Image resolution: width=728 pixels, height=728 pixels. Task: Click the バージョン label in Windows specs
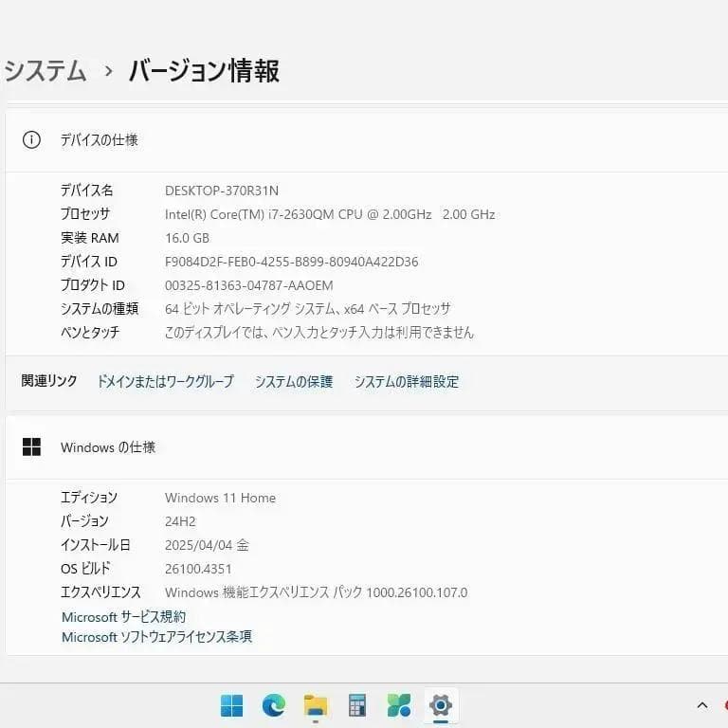[84, 521]
